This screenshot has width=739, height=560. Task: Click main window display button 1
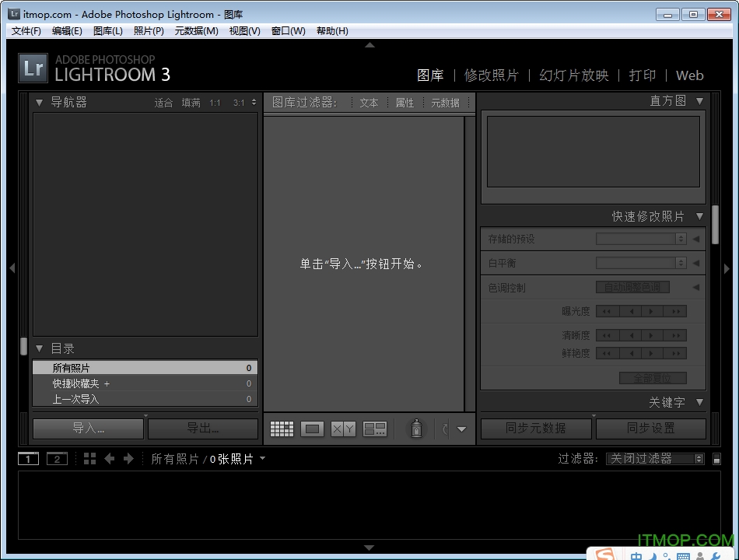28,459
